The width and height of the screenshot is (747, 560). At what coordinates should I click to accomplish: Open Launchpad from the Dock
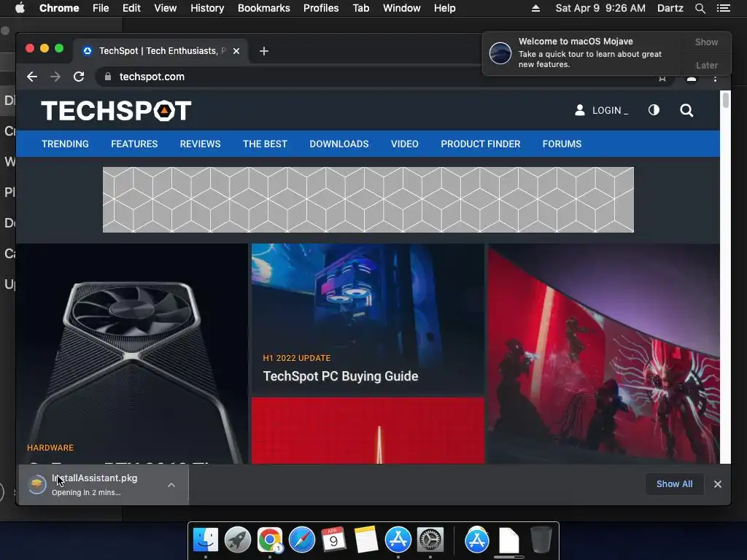click(x=237, y=540)
